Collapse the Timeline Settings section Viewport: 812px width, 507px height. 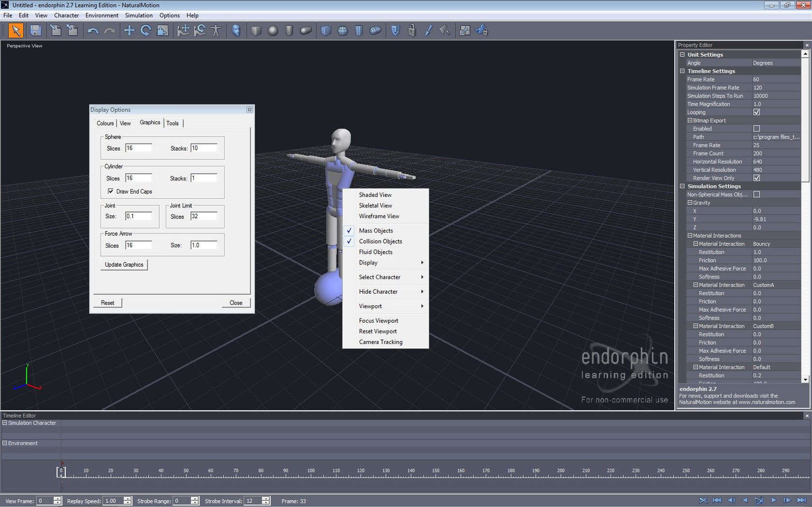(682, 71)
